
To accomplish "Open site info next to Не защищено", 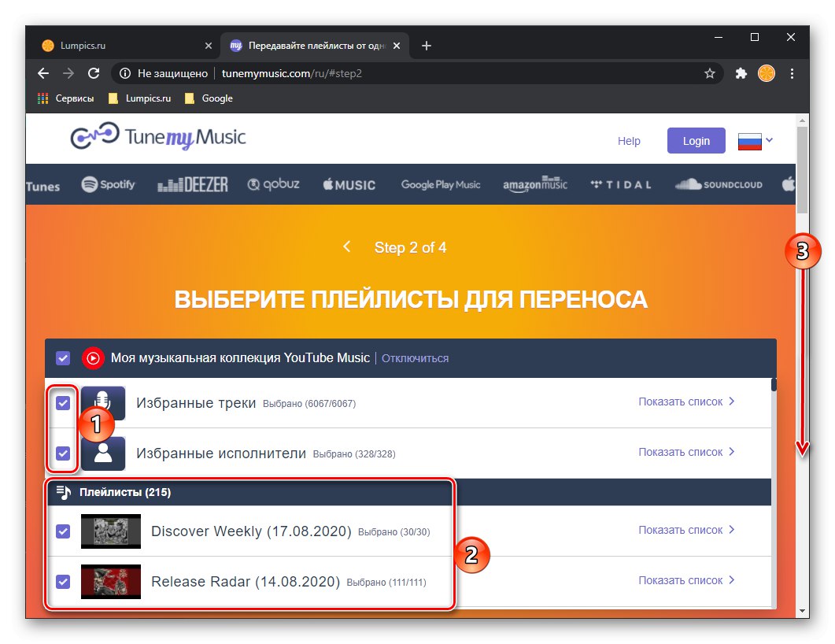I will (124, 73).
